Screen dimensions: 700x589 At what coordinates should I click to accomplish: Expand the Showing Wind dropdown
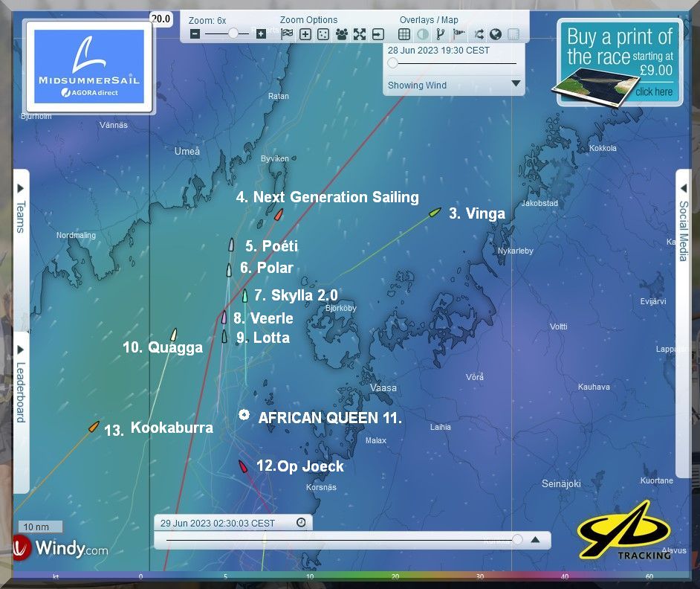(x=516, y=84)
